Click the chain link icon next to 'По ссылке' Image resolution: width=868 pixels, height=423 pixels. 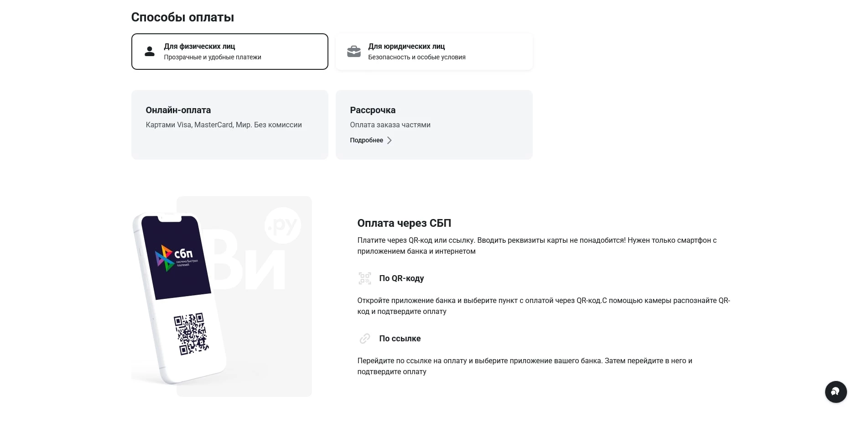click(364, 339)
